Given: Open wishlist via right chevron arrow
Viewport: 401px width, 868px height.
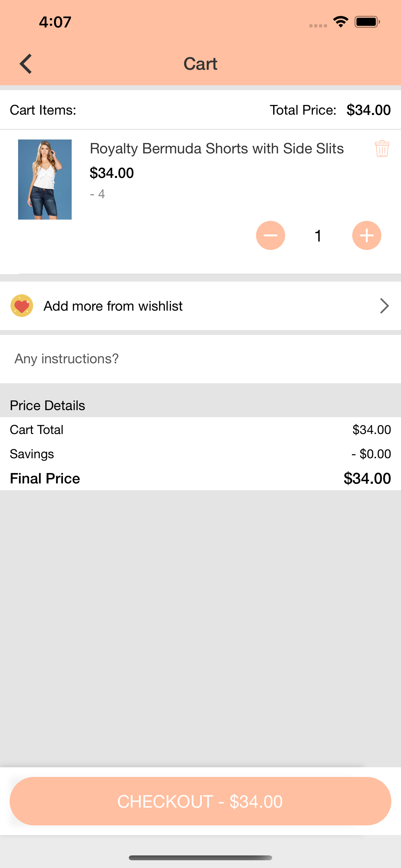Looking at the screenshot, I should [385, 305].
